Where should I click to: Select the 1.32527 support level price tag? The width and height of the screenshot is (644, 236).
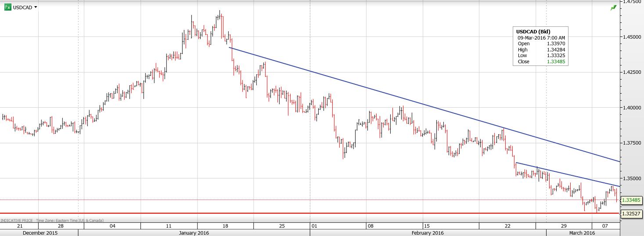[x=632, y=214]
